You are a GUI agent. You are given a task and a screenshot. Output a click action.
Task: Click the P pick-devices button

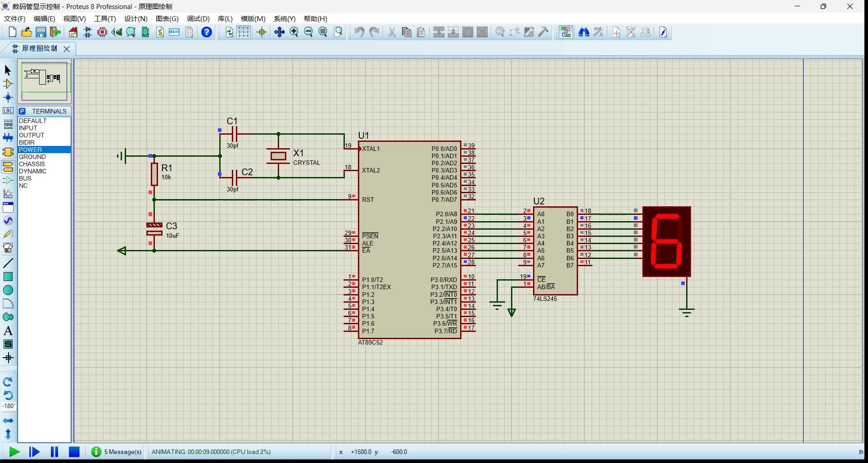click(x=22, y=111)
